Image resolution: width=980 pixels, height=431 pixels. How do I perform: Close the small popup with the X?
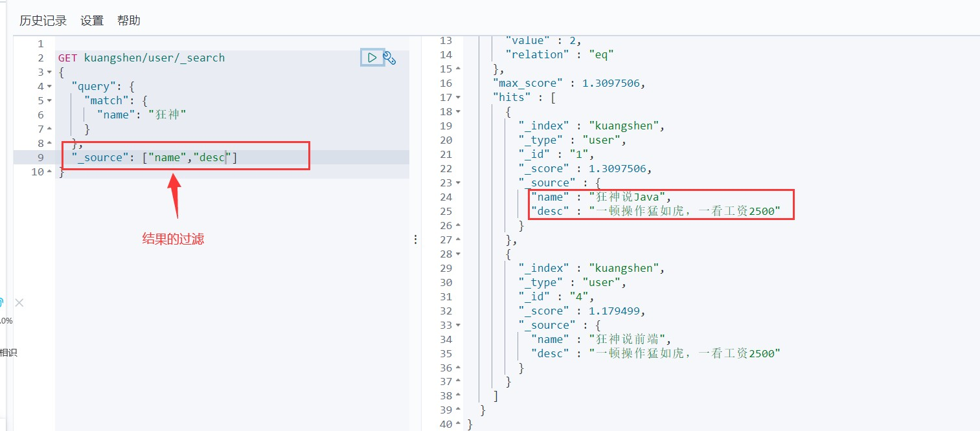point(19,303)
